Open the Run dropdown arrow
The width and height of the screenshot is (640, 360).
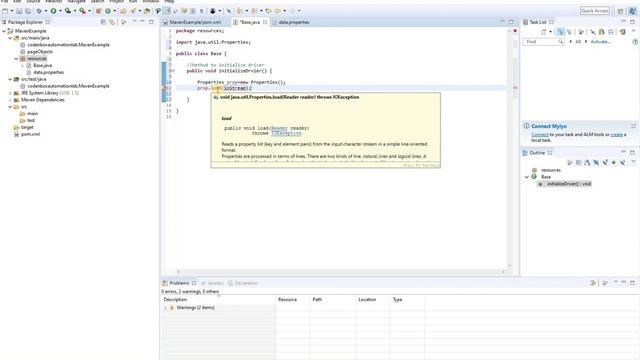[60, 11]
